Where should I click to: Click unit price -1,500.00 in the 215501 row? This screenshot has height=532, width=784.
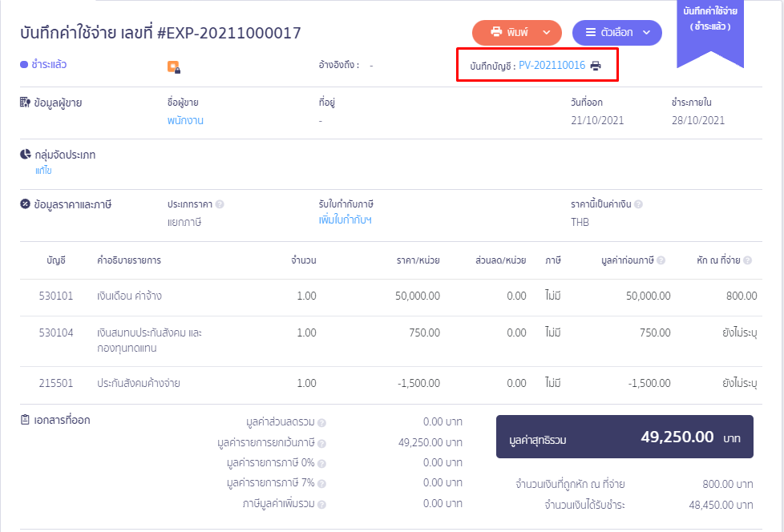418,383
